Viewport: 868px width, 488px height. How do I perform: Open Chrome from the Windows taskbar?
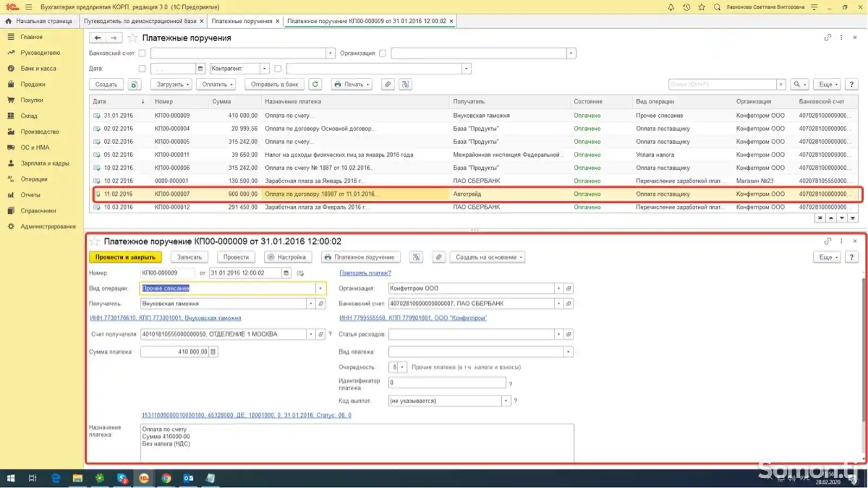(x=166, y=478)
